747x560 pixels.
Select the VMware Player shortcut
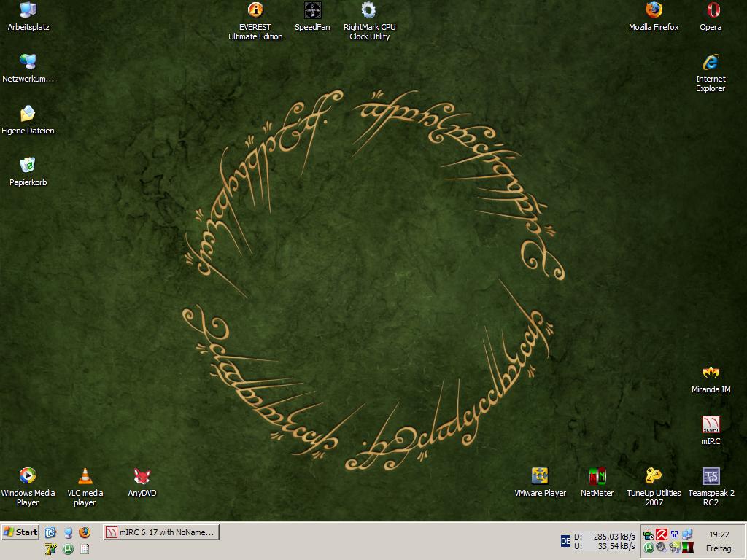tap(541, 482)
